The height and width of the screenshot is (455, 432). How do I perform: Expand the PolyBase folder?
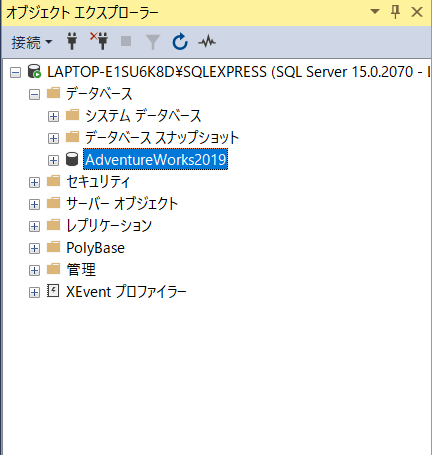34,248
